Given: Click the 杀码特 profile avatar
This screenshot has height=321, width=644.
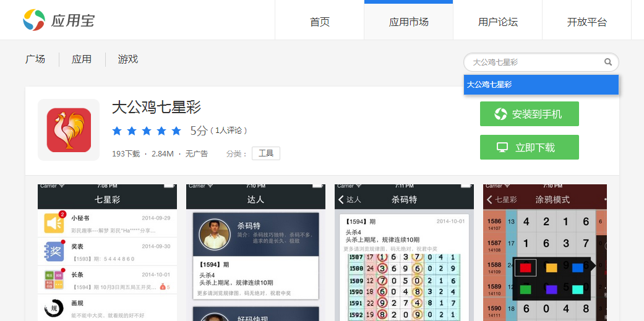Looking at the screenshot, I should tap(215, 234).
